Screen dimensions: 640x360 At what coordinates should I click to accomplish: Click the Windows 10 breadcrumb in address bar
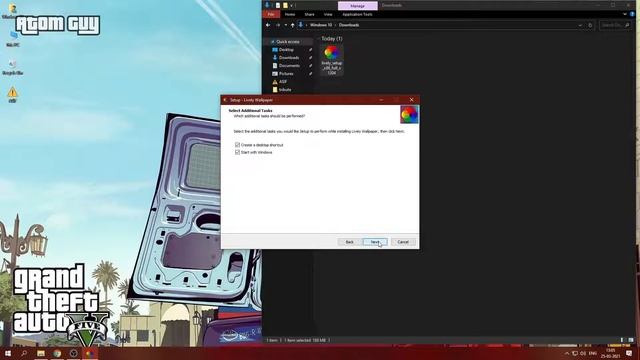coord(321,25)
